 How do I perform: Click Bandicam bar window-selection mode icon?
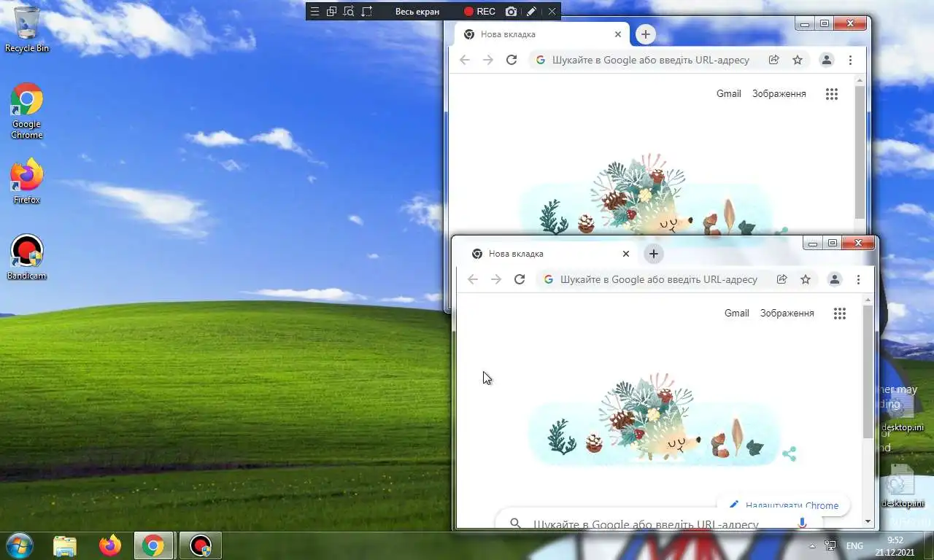click(332, 12)
